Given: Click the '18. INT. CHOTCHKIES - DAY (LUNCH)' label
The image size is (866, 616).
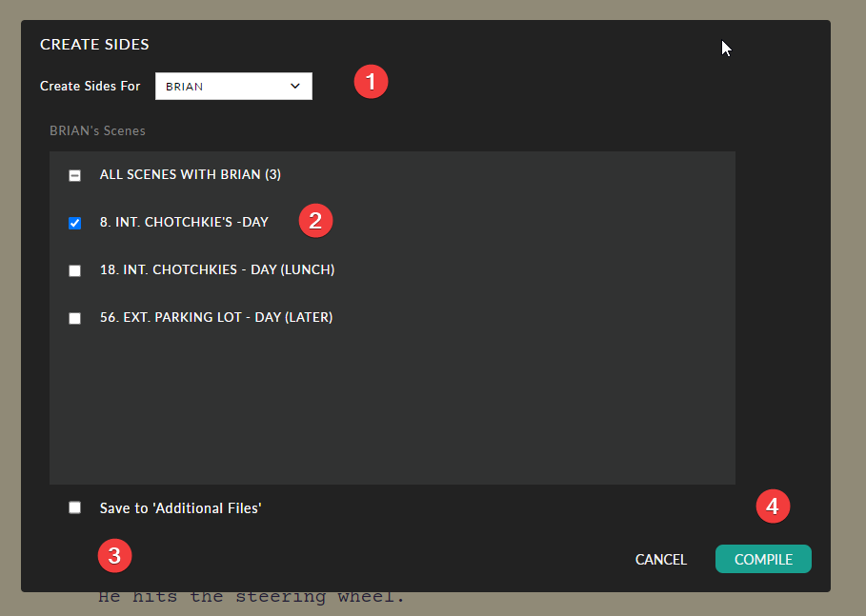Looking at the screenshot, I should click(x=217, y=269).
